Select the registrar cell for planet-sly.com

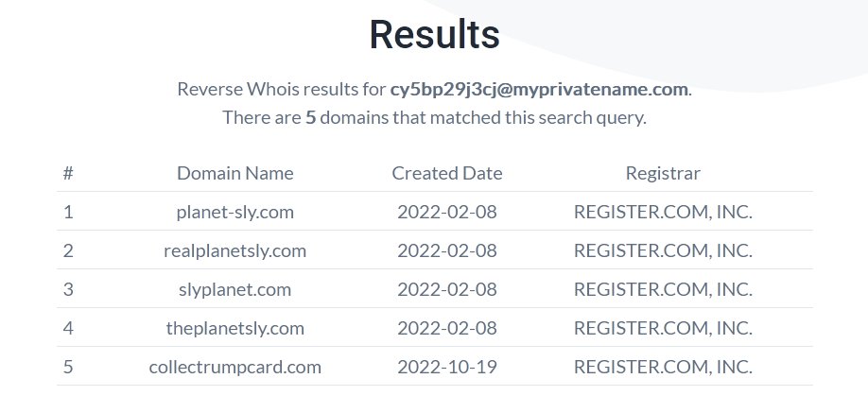pyautogui.click(x=663, y=212)
